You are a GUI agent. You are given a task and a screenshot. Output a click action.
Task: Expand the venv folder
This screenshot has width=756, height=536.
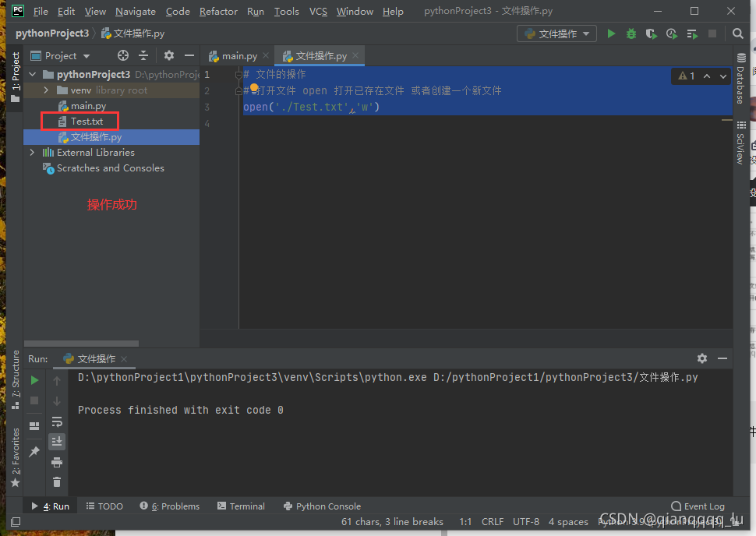[x=46, y=90]
